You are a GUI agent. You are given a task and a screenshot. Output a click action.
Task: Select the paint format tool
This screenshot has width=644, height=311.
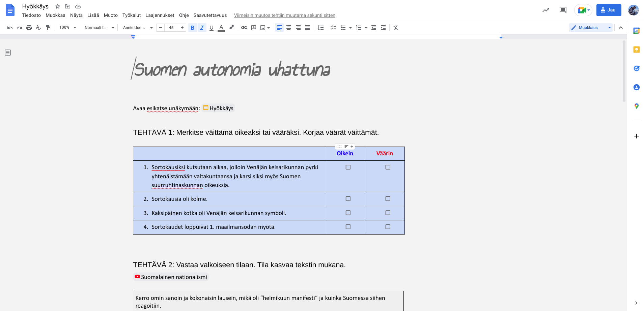pos(48,28)
